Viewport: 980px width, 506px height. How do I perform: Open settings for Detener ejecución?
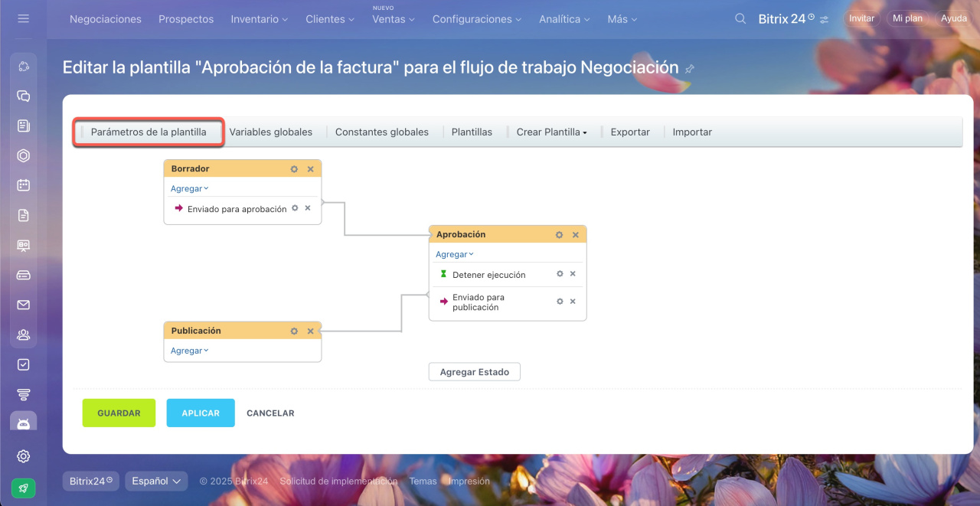[560, 274]
